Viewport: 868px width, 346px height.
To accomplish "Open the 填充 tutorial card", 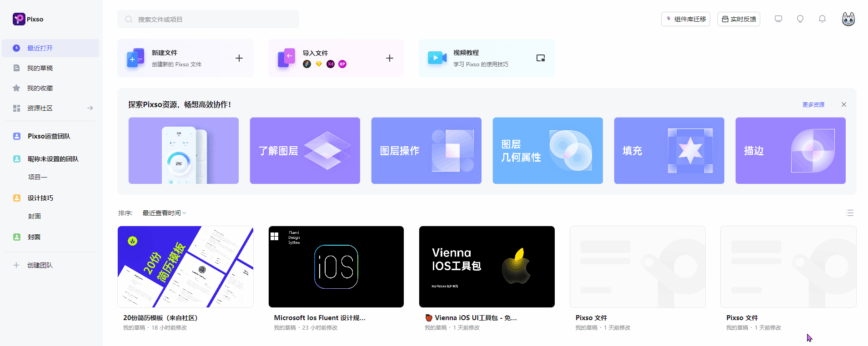I will pyautogui.click(x=669, y=151).
